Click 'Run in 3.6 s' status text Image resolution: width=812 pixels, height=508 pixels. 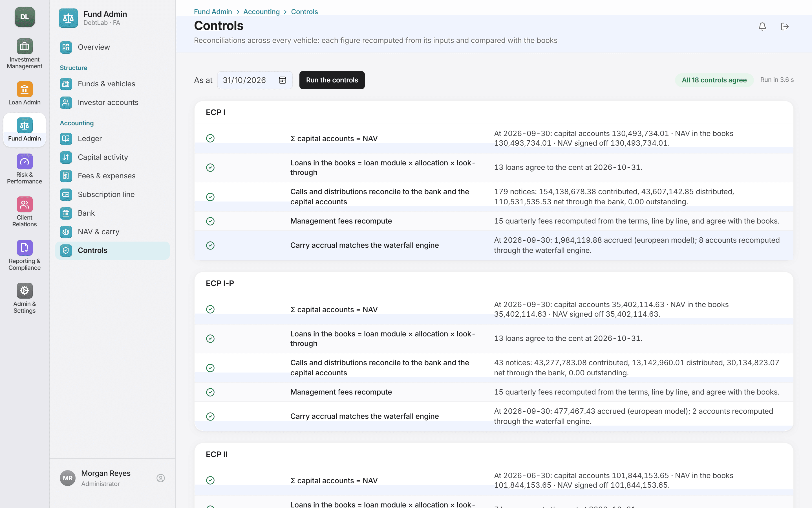pos(777,80)
